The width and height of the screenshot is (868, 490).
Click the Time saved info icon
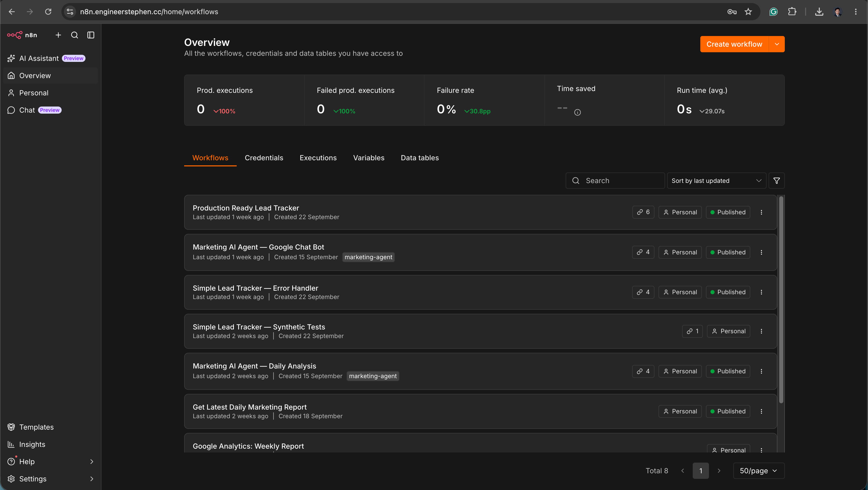(577, 113)
